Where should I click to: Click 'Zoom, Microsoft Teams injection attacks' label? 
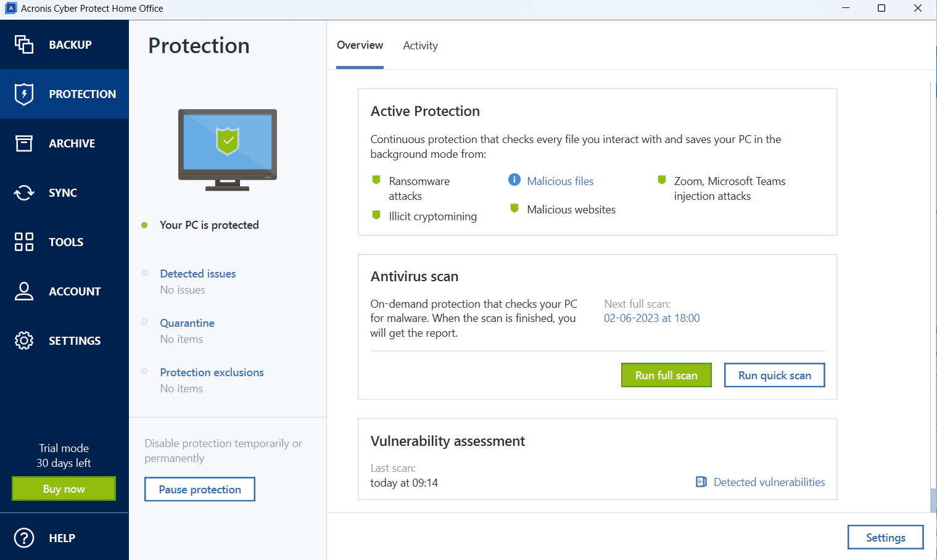730,188
